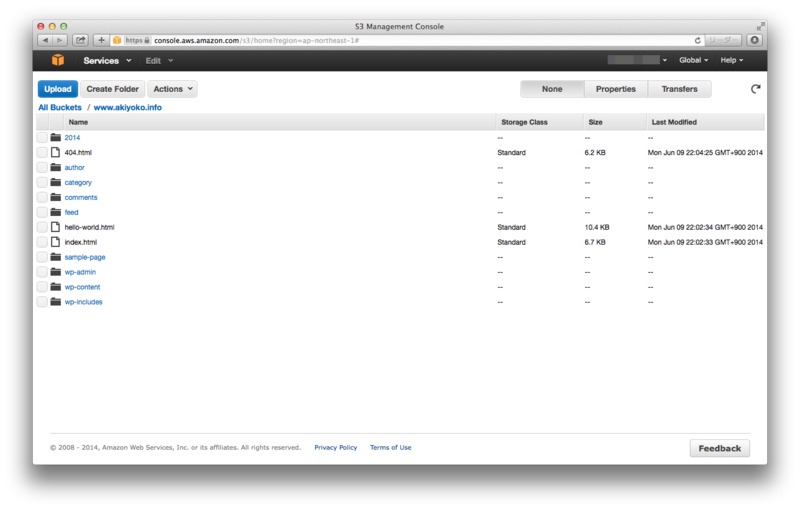Click folder icon for comments
Image resolution: width=800 pixels, height=510 pixels.
56,197
